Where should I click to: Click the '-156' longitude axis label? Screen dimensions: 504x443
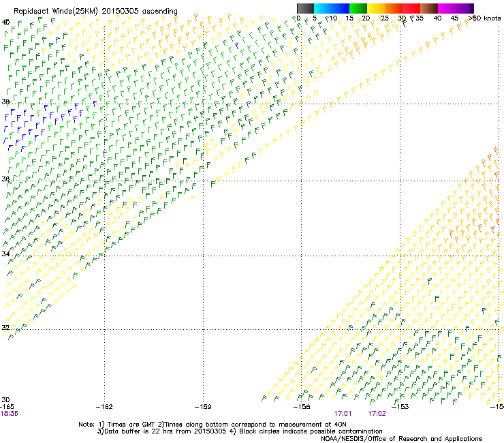(302, 407)
